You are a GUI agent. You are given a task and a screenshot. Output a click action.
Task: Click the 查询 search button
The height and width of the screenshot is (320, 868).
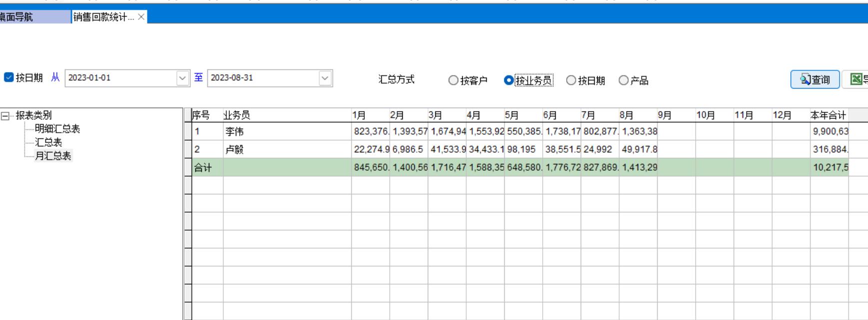815,79
